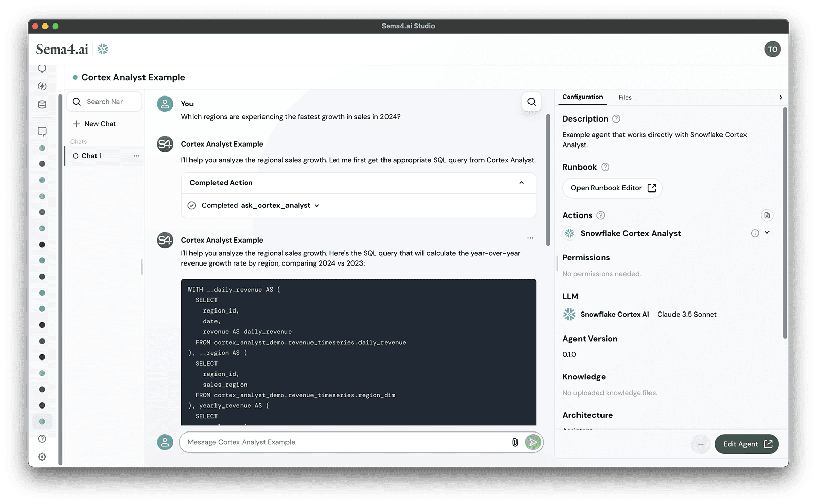Expand the Snowflake Cortex Analyst action
The width and height of the screenshot is (817, 504).
coord(767,233)
